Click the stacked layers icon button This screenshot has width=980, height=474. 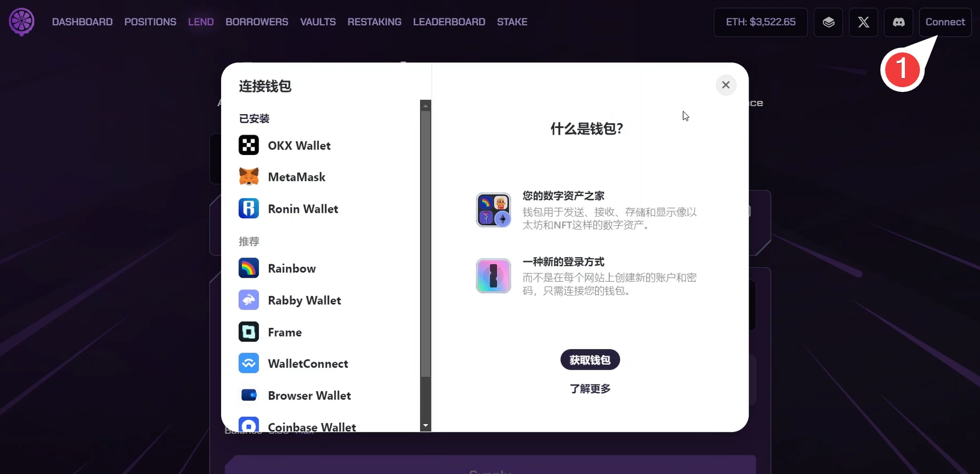[x=829, y=22]
